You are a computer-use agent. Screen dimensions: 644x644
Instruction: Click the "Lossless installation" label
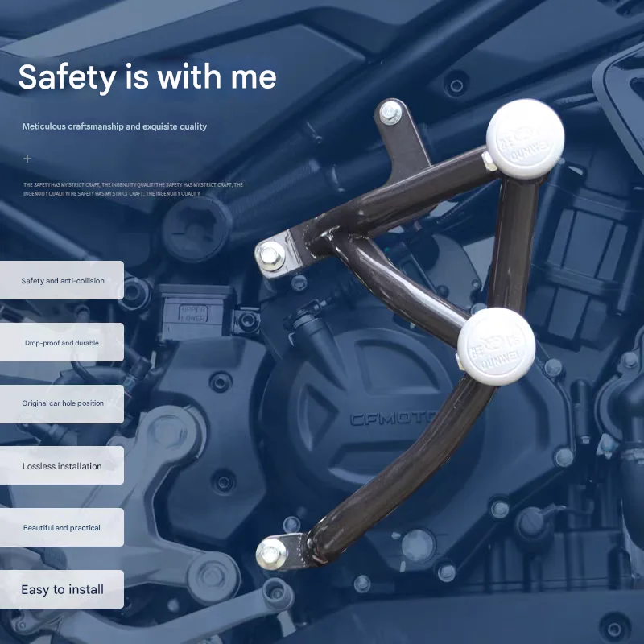(x=62, y=466)
